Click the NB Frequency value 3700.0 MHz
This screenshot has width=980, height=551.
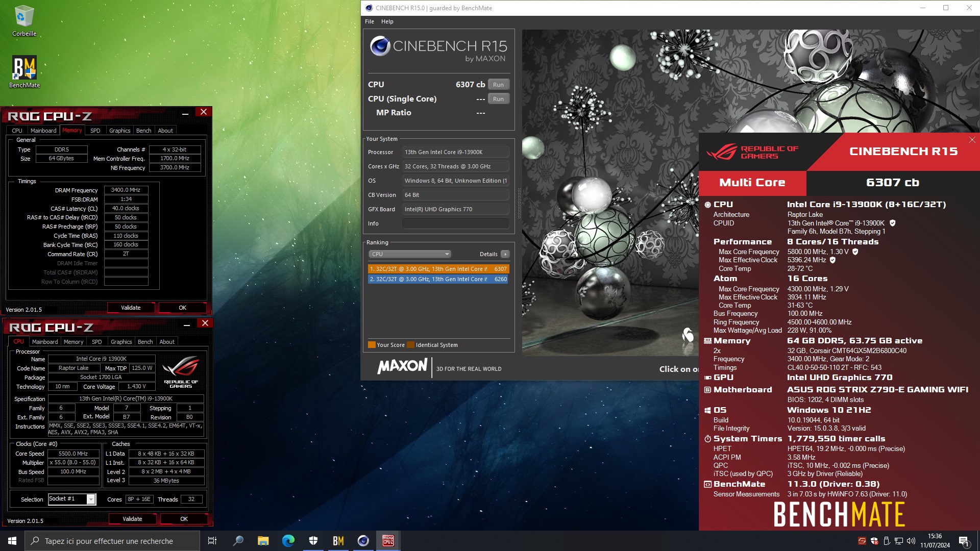pos(175,167)
